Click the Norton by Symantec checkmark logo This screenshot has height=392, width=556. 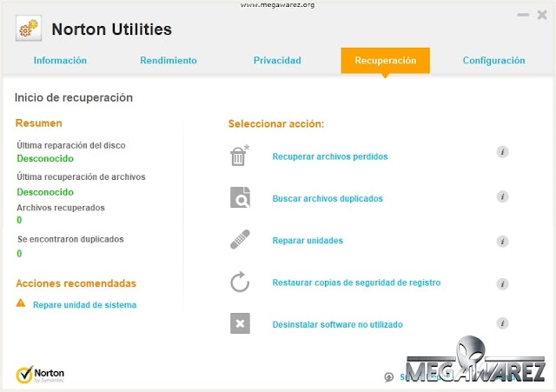40,375
